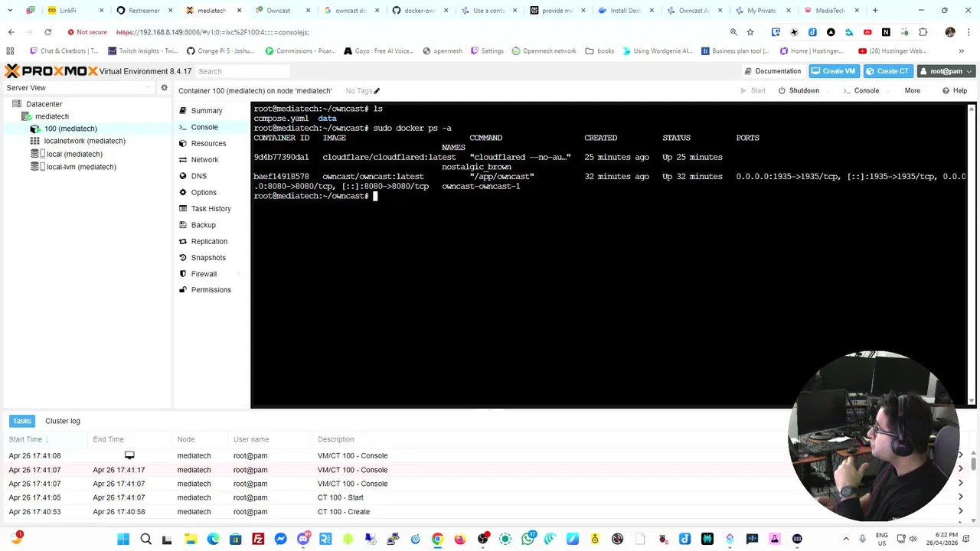This screenshot has width=980, height=551.
Task: Select local (mediatech) storage in tree
Action: [x=74, y=154]
